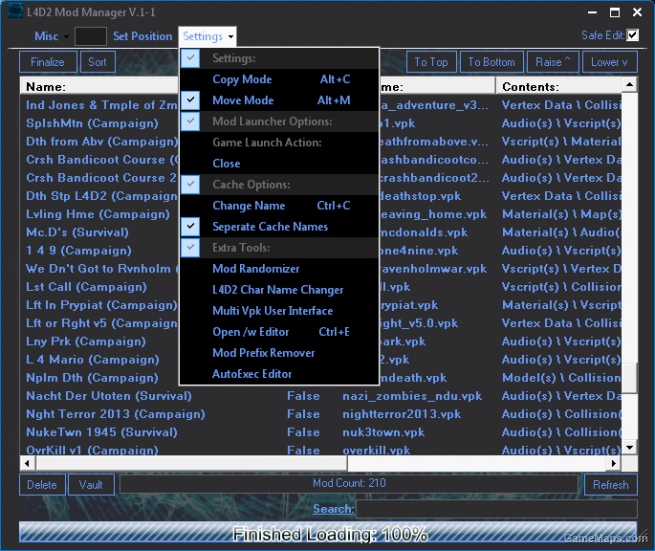655x551 pixels.
Task: Select We Dn't Got to Rvnholm row
Action: coord(102,269)
